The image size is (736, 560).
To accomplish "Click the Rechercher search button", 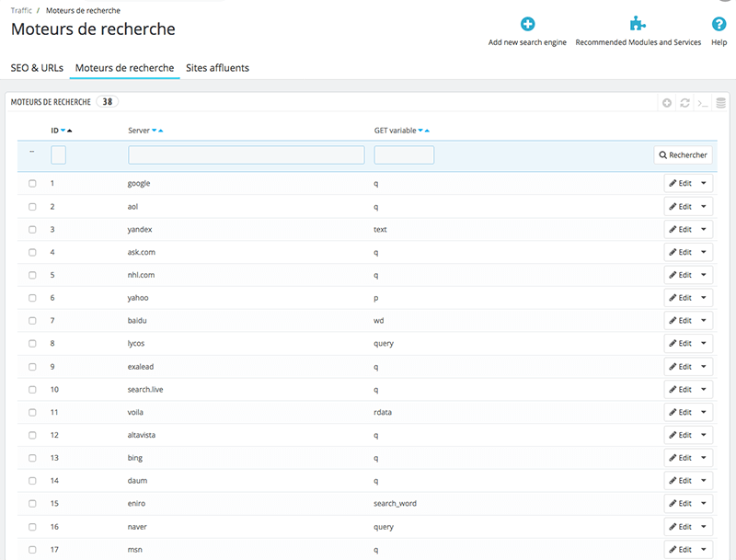I will click(683, 155).
